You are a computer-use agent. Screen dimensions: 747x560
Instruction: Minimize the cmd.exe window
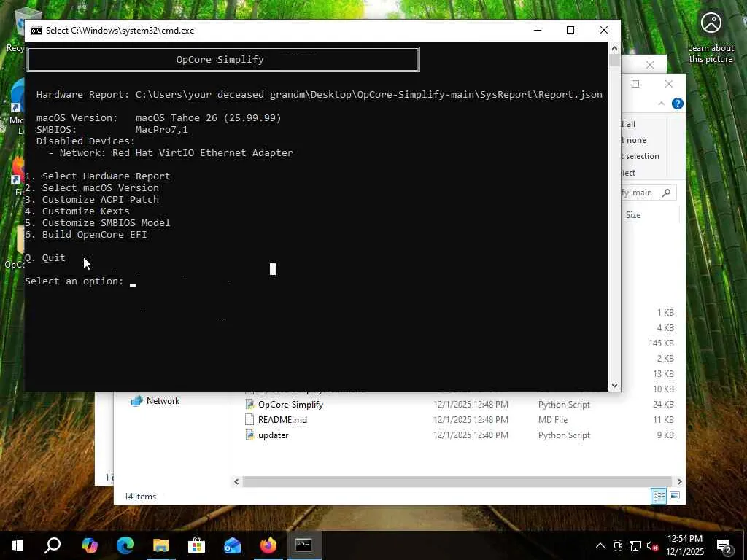coord(538,30)
